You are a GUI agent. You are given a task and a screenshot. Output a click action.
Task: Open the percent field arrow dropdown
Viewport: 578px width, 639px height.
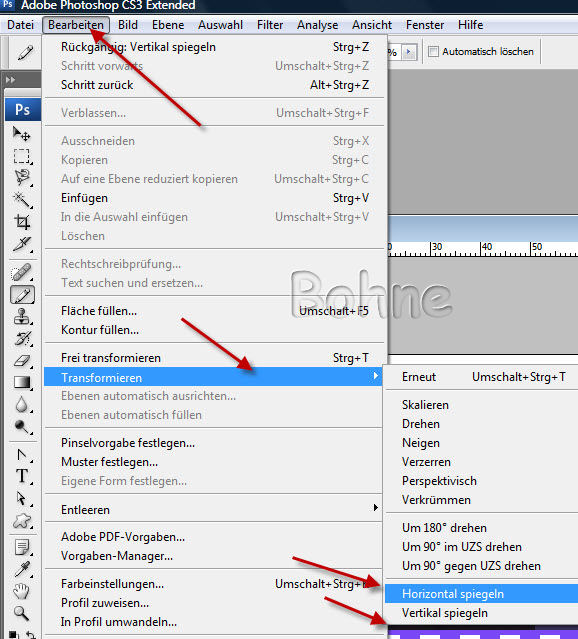(409, 52)
